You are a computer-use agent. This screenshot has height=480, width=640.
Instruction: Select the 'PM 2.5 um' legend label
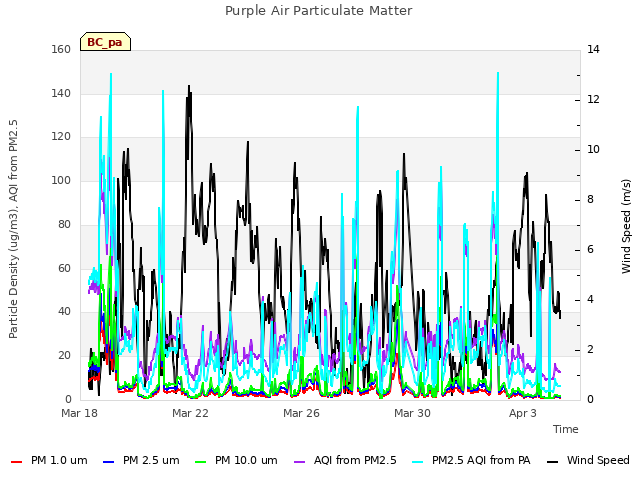tap(151, 460)
